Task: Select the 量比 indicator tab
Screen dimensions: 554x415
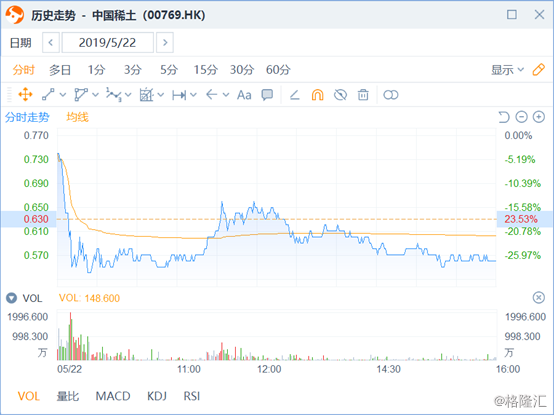Action: click(x=68, y=396)
